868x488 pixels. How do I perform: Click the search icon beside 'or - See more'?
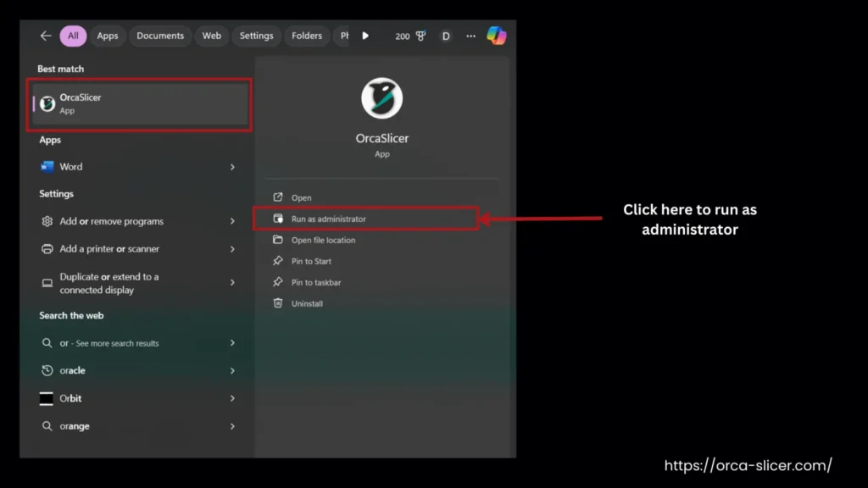pos(47,343)
